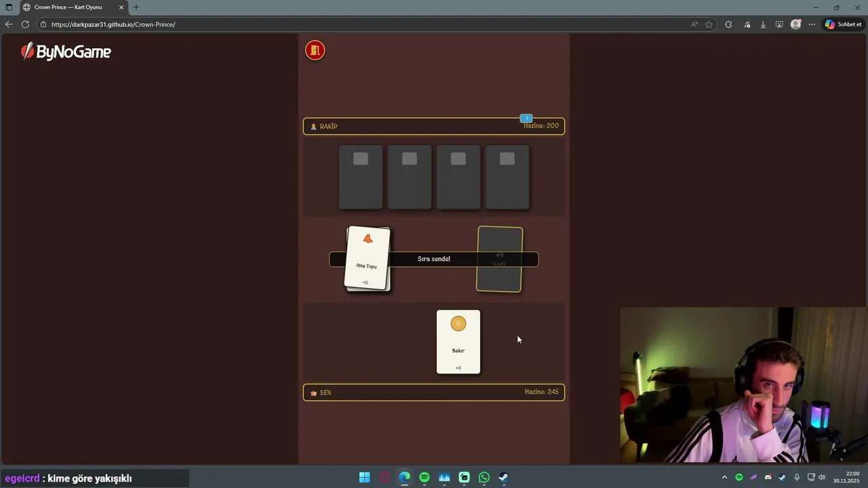The width and height of the screenshot is (868, 488).
Task: Open the blue graph taskbar app
Action: (445, 477)
